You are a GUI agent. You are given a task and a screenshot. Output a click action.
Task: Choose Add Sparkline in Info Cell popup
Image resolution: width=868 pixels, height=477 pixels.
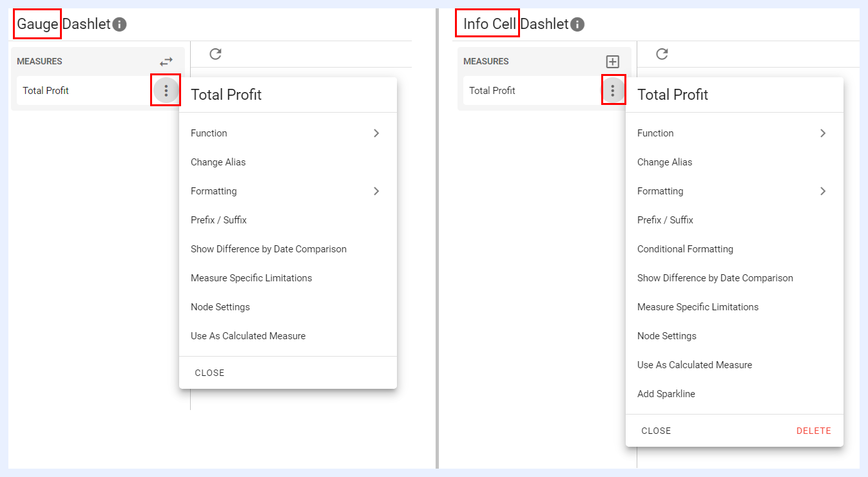coord(734,394)
